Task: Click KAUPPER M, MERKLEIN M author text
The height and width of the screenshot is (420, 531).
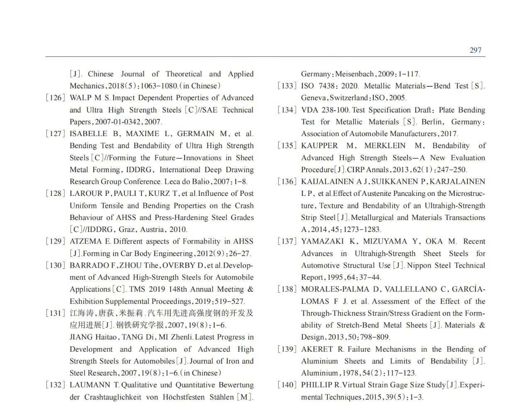Action: 363,146
